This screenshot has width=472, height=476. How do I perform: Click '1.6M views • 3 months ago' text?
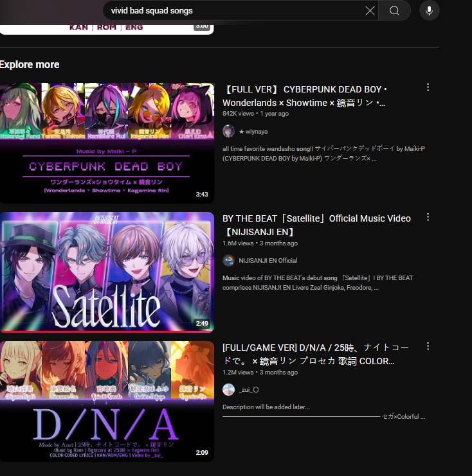260,243
